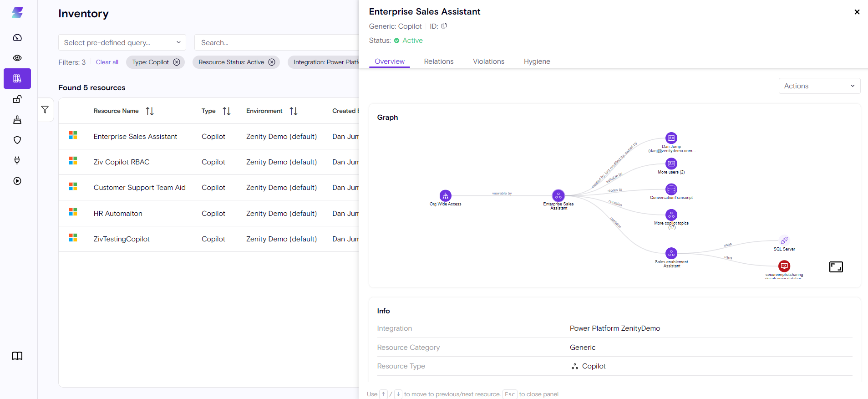Viewport: 868px width, 399px height.
Task: Open the Select pre-defined query dropdown
Action: [x=122, y=42]
